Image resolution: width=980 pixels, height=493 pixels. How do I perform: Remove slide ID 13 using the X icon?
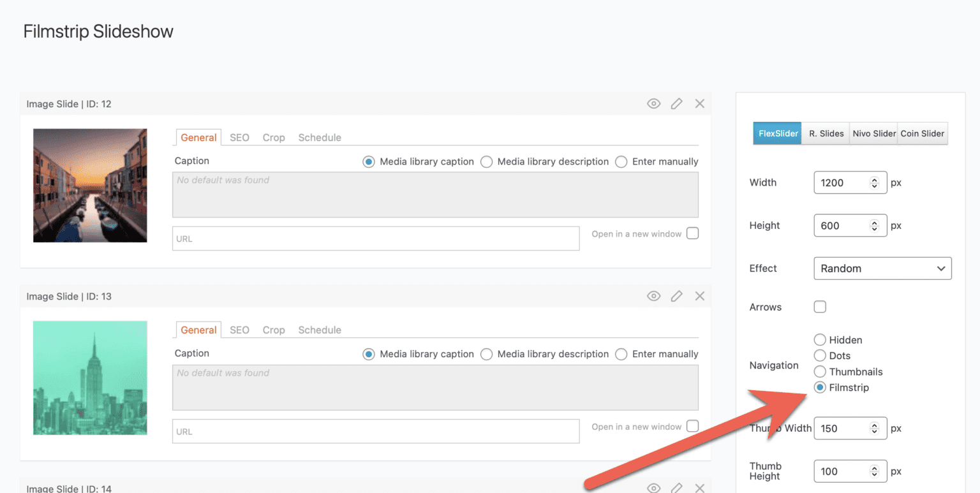pyautogui.click(x=699, y=296)
